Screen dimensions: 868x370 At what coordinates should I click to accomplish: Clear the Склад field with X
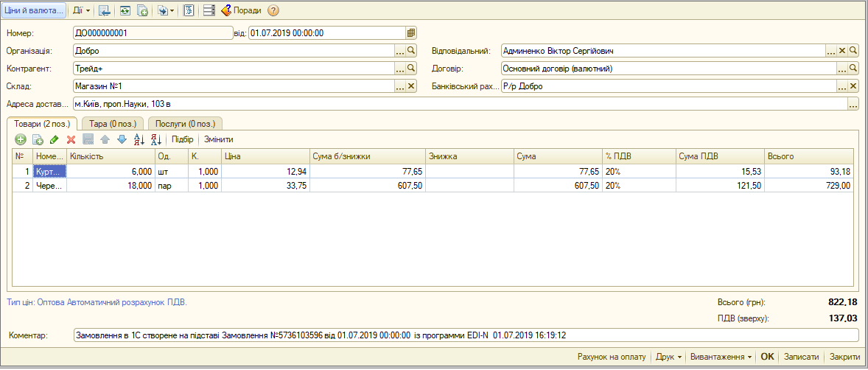point(411,86)
